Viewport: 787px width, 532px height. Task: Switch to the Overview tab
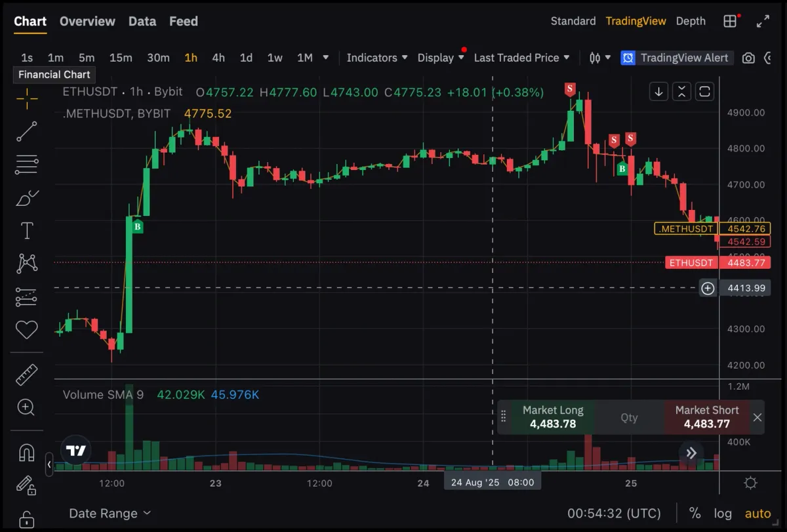click(87, 21)
